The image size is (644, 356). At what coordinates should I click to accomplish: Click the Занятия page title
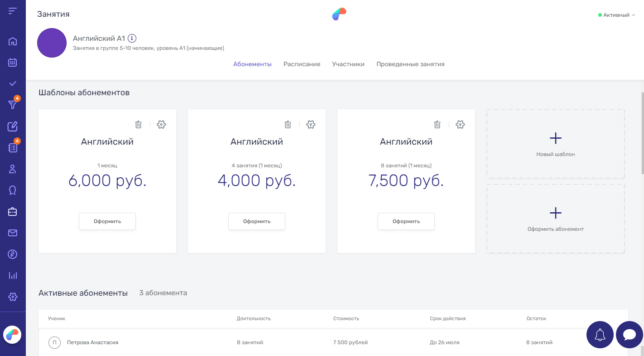53,14
